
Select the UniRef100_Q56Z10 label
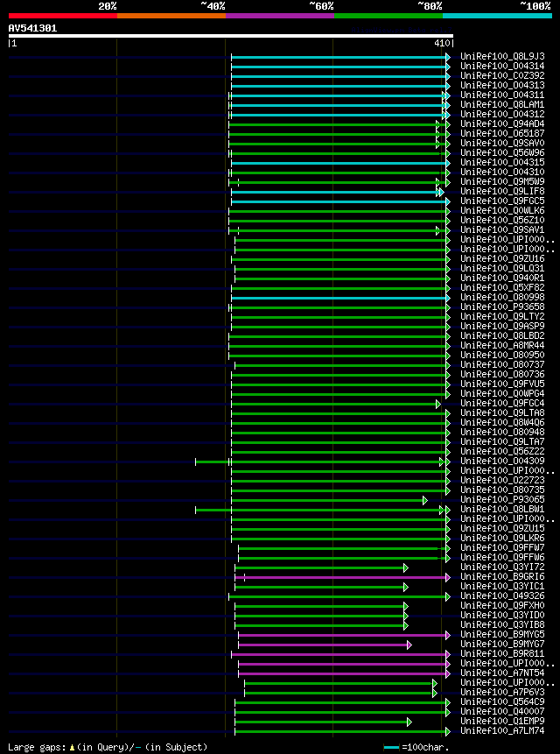[x=502, y=220]
